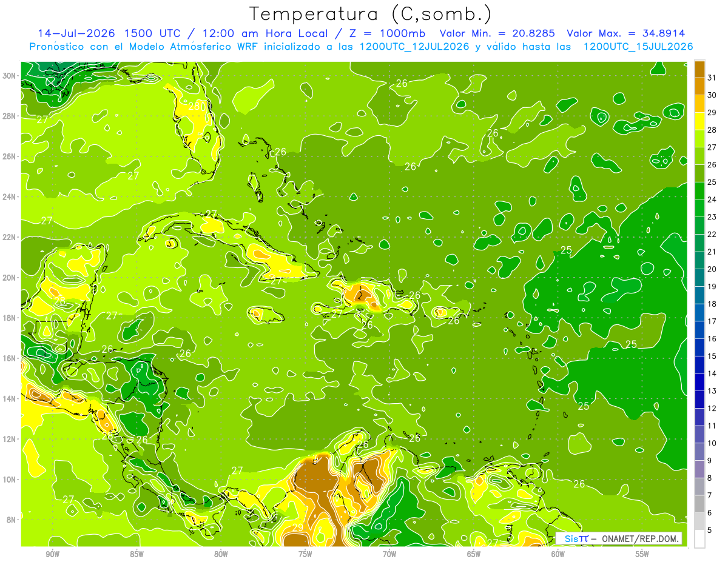Click the "ONAMET/REP.DOM." credit label
Screen dimensions: 728x562
pos(640,538)
